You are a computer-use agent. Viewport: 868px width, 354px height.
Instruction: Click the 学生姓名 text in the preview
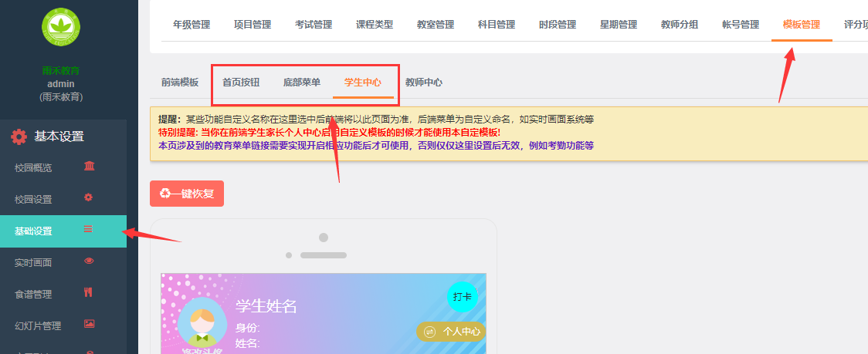(x=266, y=306)
